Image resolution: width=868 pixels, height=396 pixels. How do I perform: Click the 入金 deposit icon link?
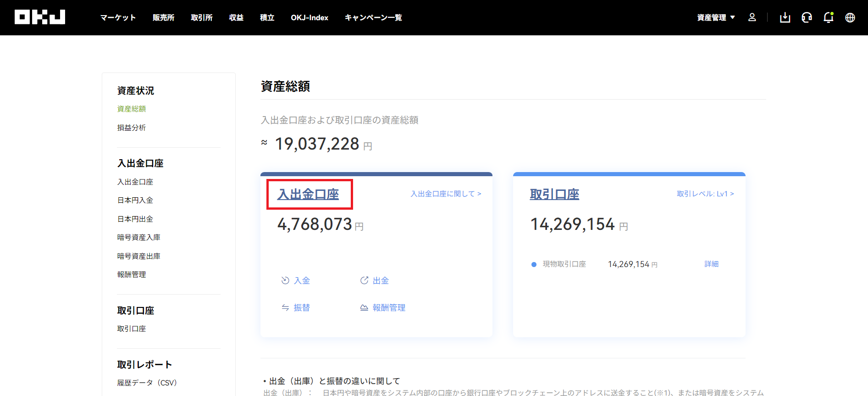[296, 280]
